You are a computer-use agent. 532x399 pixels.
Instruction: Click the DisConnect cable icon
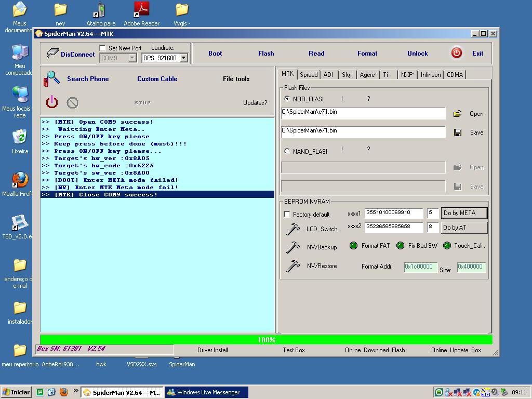(x=52, y=54)
